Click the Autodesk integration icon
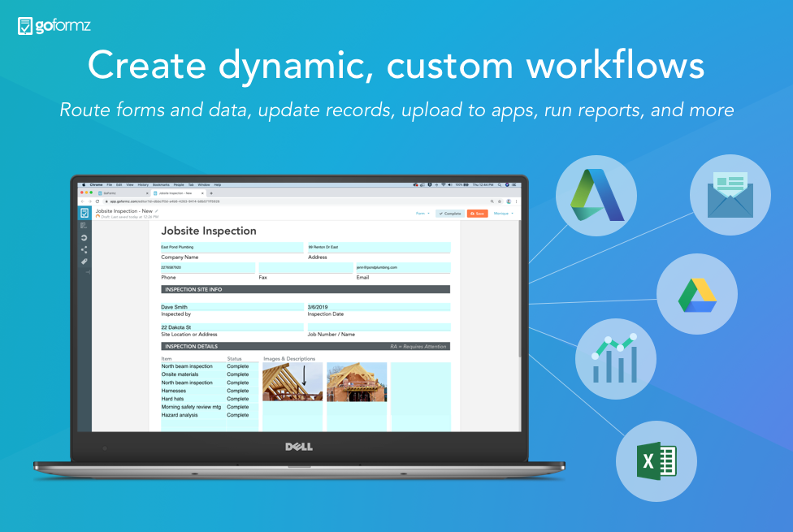This screenshot has height=532, width=793. coord(596,195)
